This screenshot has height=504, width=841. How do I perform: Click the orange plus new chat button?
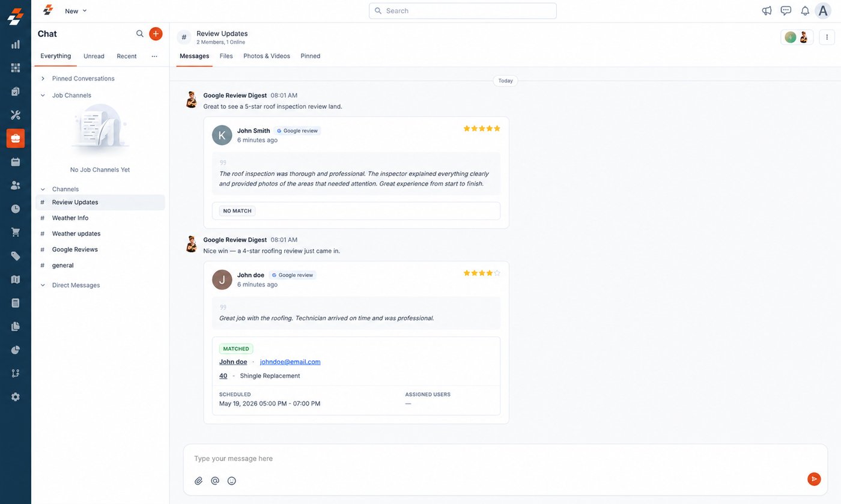[x=156, y=34]
